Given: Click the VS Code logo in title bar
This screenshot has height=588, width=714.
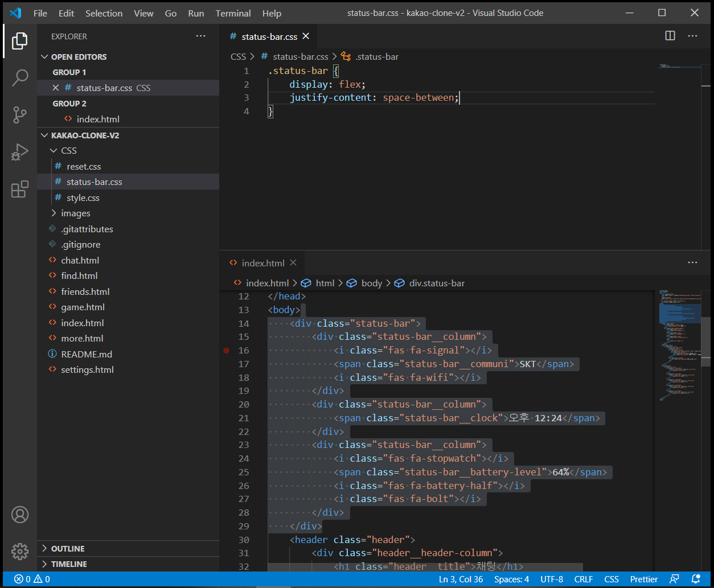Looking at the screenshot, I should (x=15, y=13).
